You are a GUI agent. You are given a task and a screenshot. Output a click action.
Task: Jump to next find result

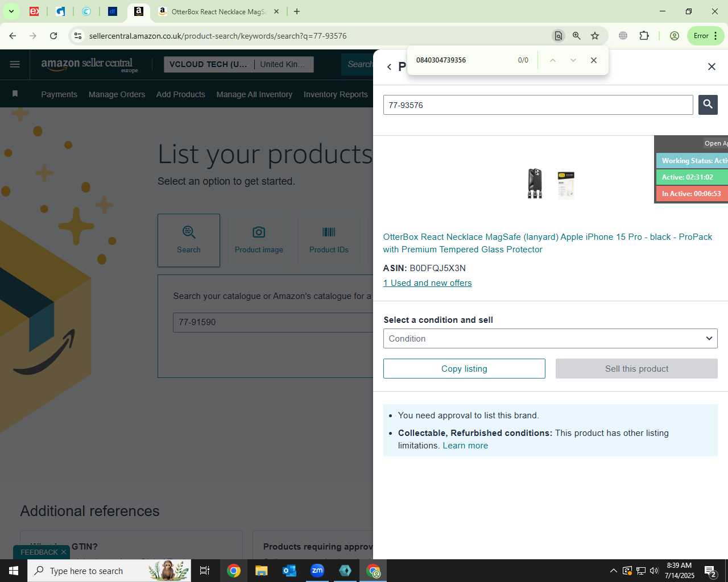pyautogui.click(x=573, y=60)
